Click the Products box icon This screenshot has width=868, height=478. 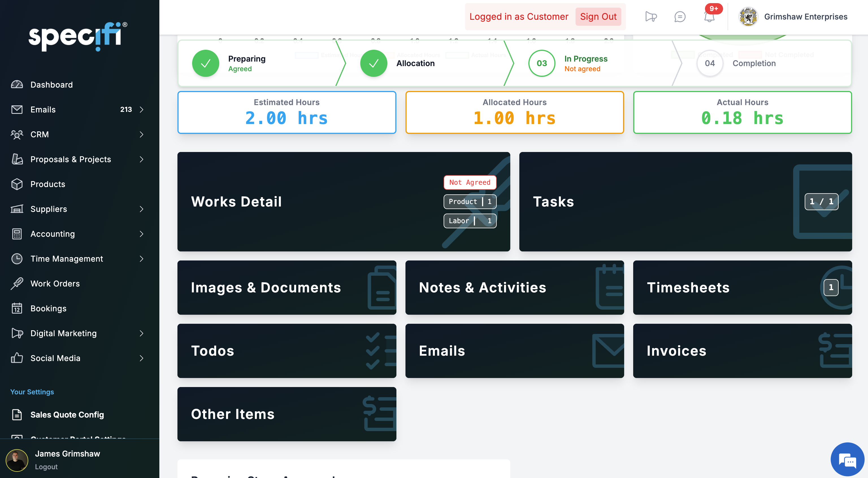pos(17,184)
